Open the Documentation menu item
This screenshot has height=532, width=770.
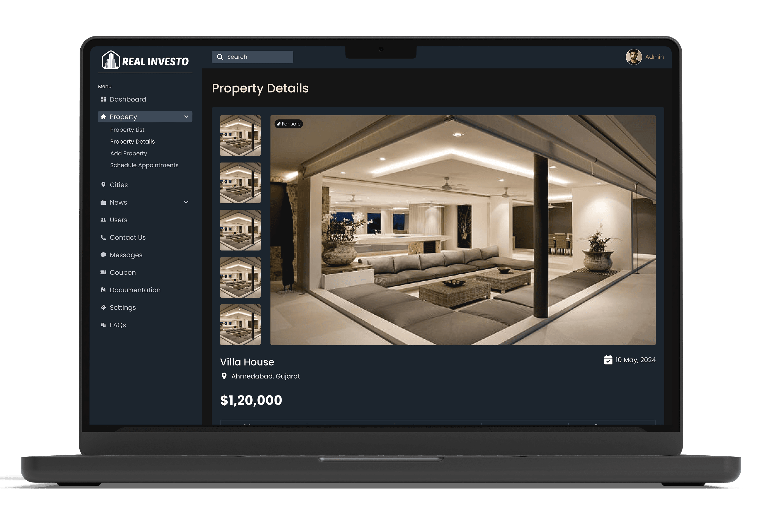[x=135, y=290]
